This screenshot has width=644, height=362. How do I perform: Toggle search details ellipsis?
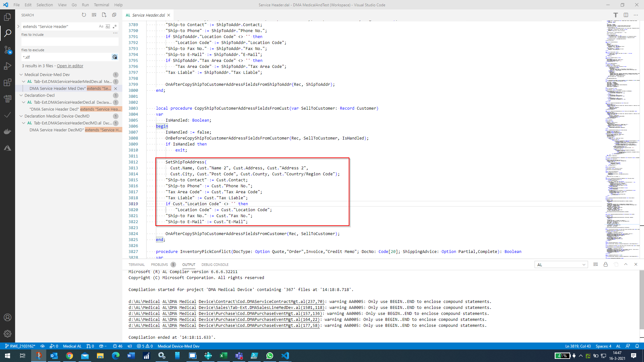pos(115,33)
